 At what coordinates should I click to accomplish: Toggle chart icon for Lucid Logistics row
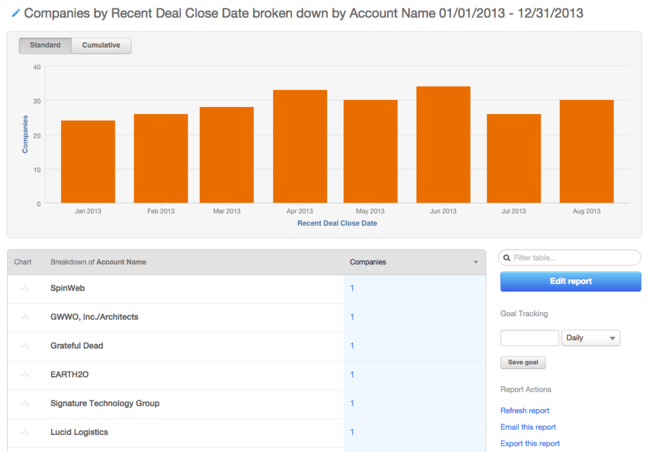(x=25, y=432)
